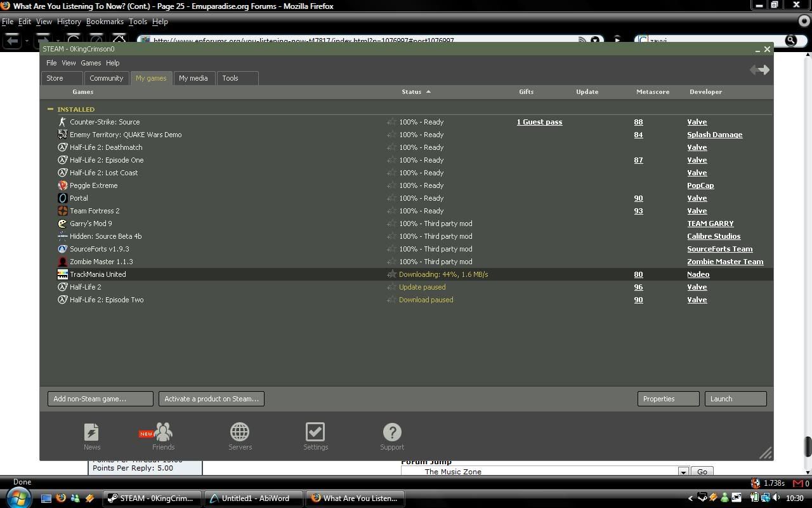Sort by the Metascore column header

(653, 92)
